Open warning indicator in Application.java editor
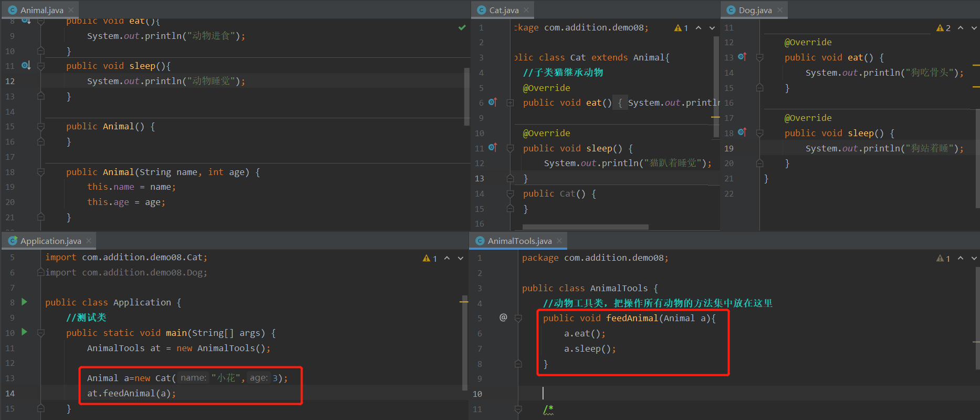 click(x=430, y=258)
